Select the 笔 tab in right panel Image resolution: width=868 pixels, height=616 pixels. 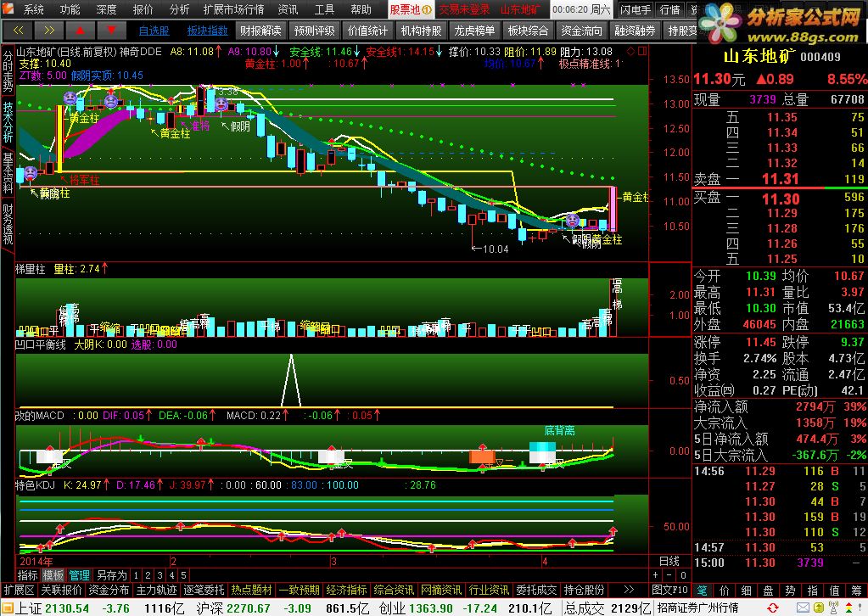703,591
